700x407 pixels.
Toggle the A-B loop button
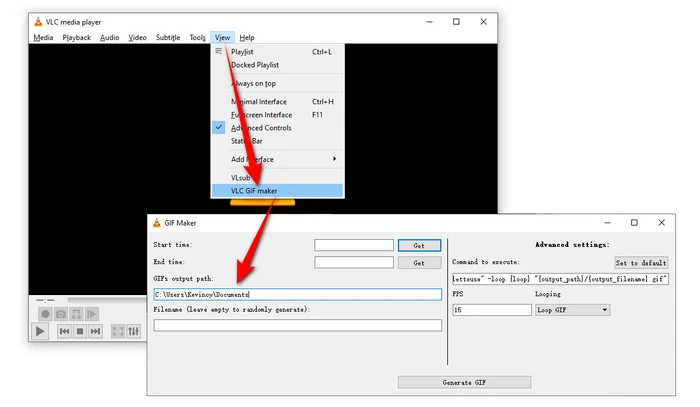pyautogui.click(x=76, y=314)
